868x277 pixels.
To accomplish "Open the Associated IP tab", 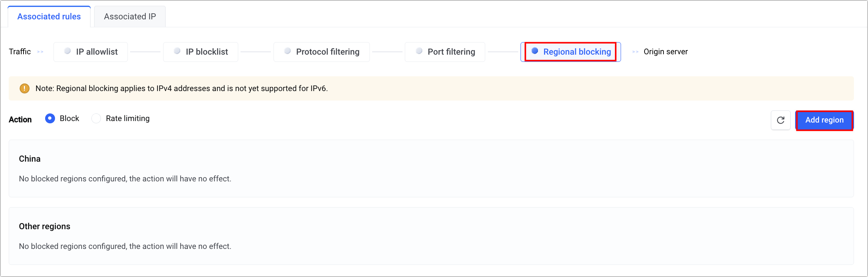I will pyautogui.click(x=130, y=17).
